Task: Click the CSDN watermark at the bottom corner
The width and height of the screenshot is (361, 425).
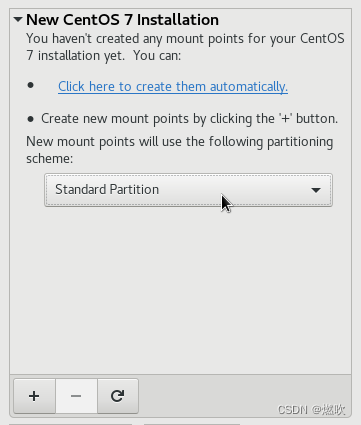Action: [x=311, y=409]
